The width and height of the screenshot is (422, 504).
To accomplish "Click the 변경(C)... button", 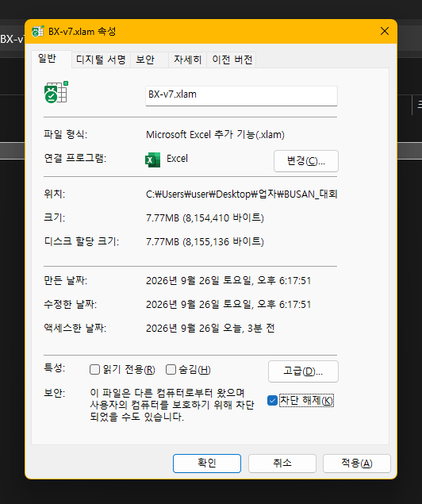I will (305, 160).
